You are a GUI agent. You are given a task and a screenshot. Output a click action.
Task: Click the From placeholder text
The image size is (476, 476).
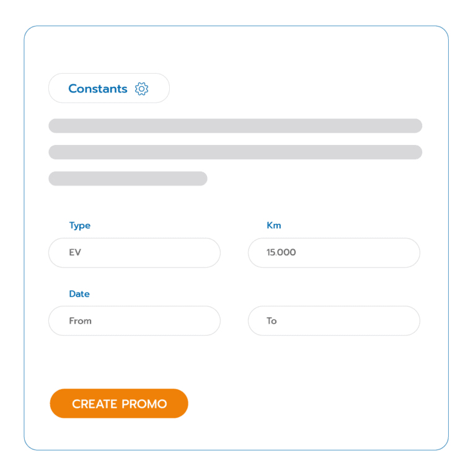tap(81, 321)
